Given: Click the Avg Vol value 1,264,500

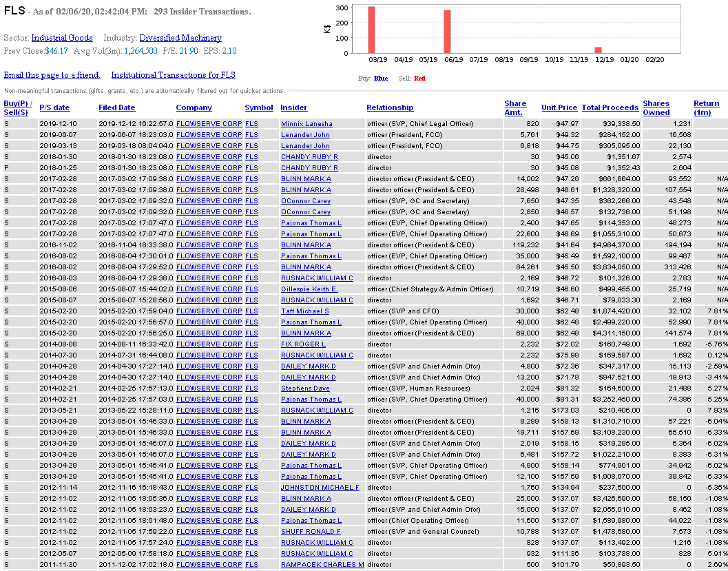Looking at the screenshot, I should (141, 50).
